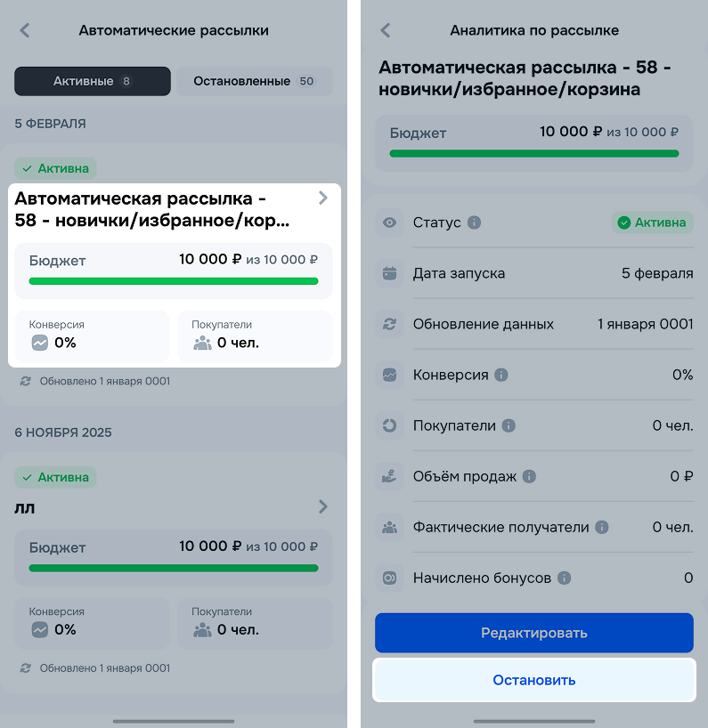708x728 pixels.
Task: Click info icon next to Покупатели row
Action: click(509, 425)
